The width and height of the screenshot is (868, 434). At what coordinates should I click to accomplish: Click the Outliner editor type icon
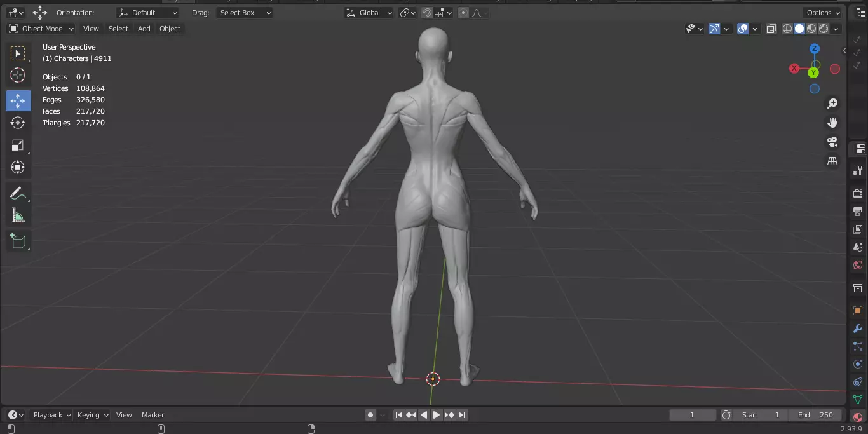pos(861,13)
